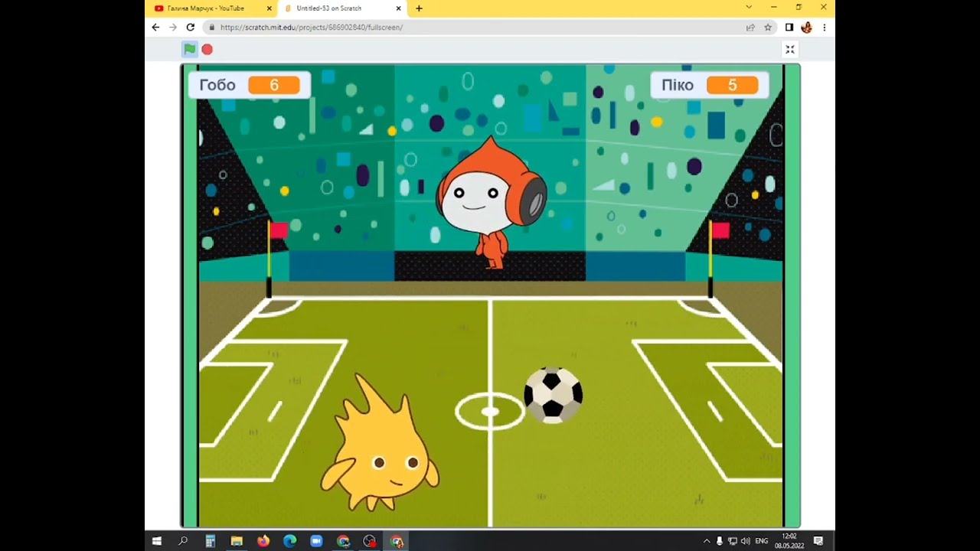Open a new browser tab
The height and width of the screenshot is (551, 980).
tap(419, 8)
